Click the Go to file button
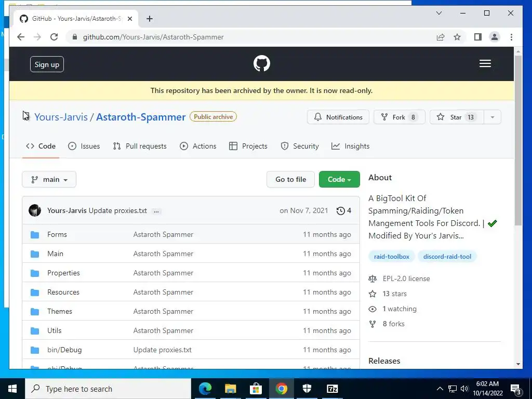This screenshot has height=399, width=532. coord(290,179)
